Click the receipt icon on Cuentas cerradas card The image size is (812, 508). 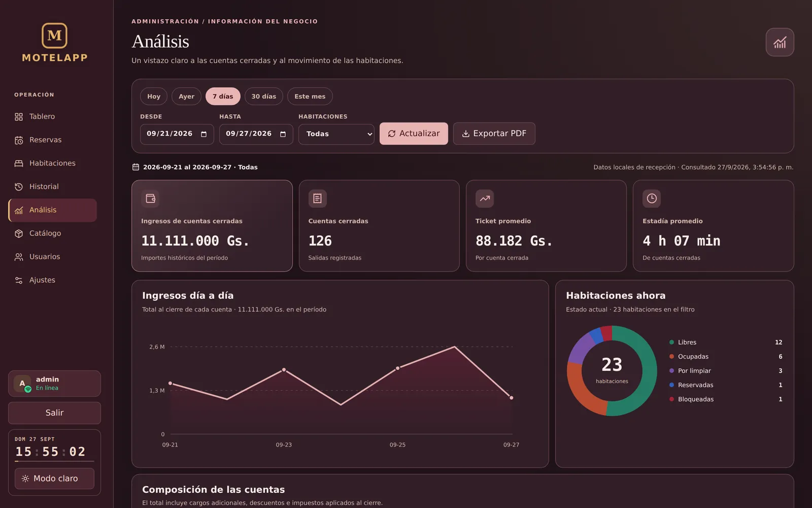pos(317,199)
